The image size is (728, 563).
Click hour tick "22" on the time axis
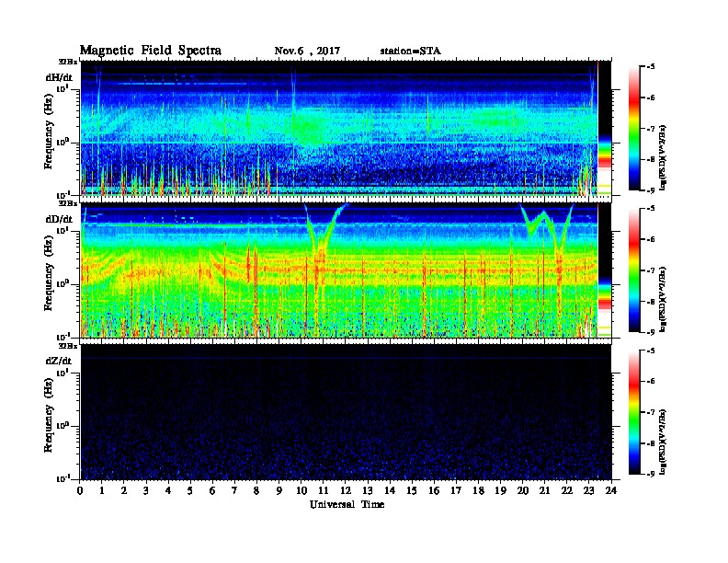pos(567,490)
